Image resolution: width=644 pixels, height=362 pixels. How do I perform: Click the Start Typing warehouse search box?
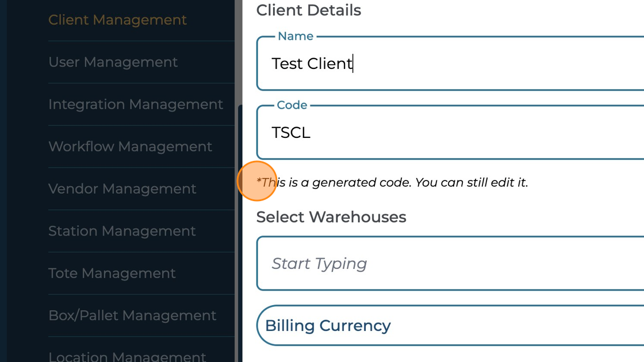(448, 264)
